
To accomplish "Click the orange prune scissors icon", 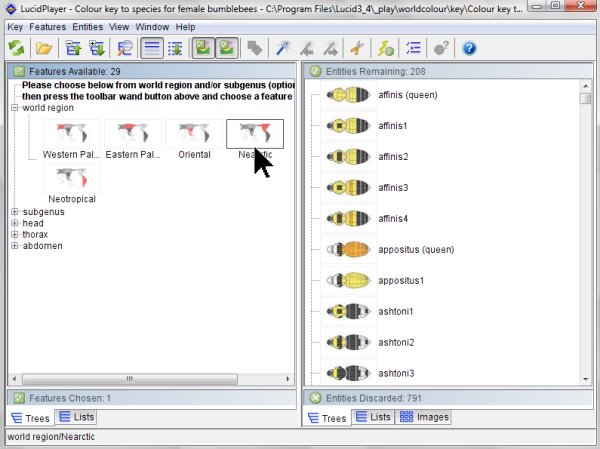I will (x=357, y=48).
